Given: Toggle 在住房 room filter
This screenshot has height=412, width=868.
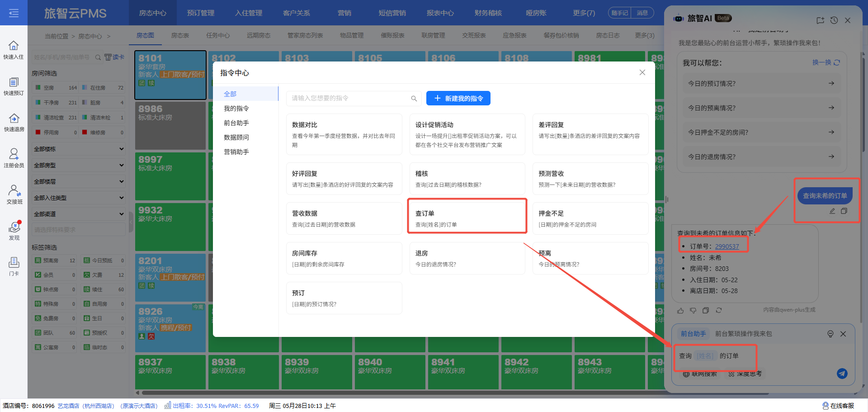Looking at the screenshot, I should [103, 88].
